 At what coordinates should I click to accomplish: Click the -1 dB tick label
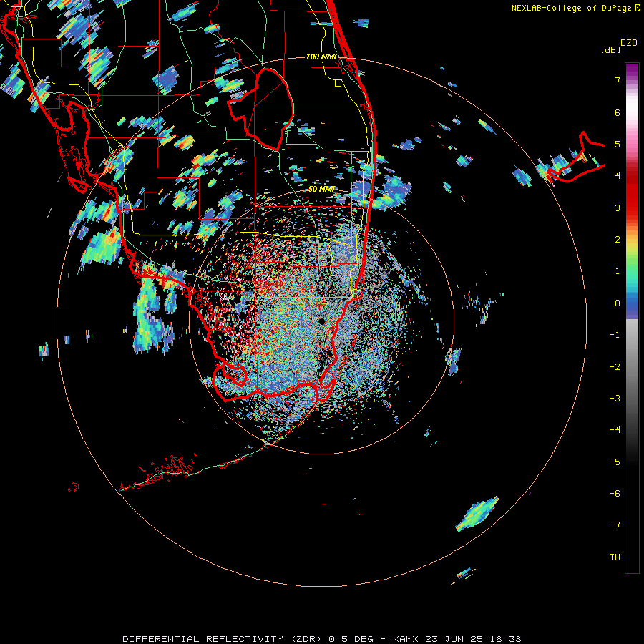coord(615,335)
